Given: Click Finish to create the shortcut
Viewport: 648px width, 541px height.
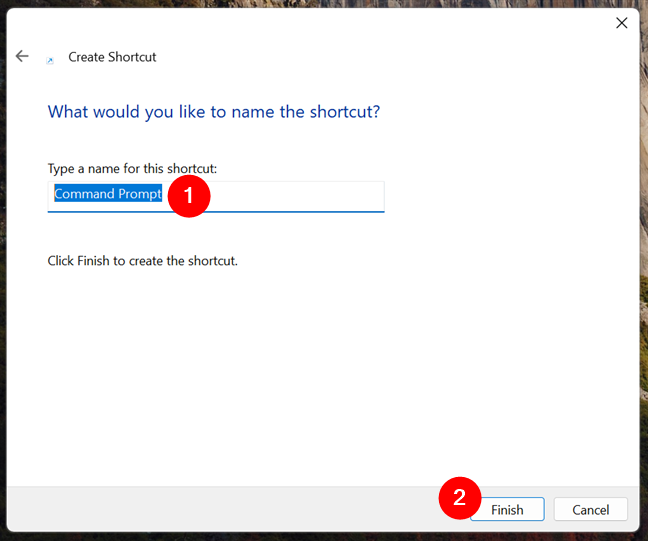Looking at the screenshot, I should (507, 509).
